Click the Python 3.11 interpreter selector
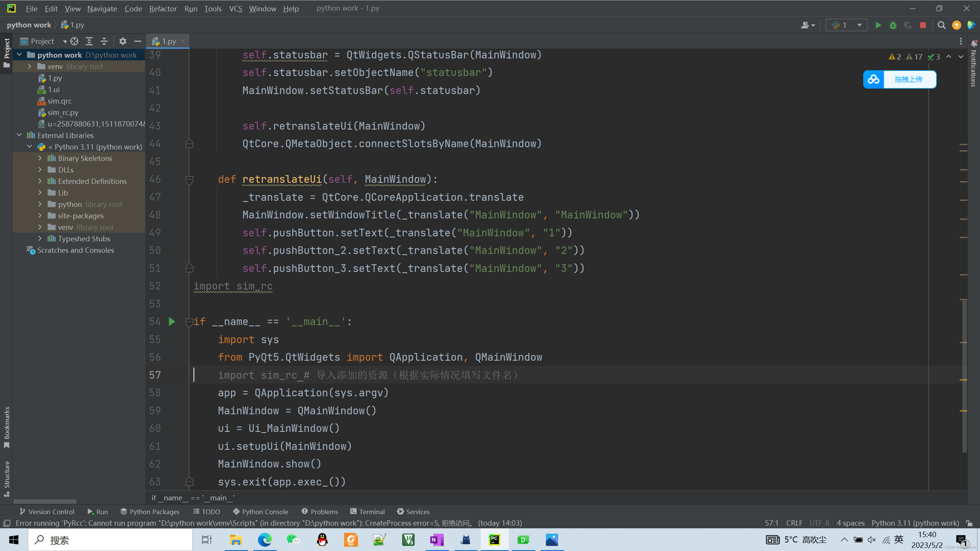This screenshot has height=551, width=980. pos(915,523)
